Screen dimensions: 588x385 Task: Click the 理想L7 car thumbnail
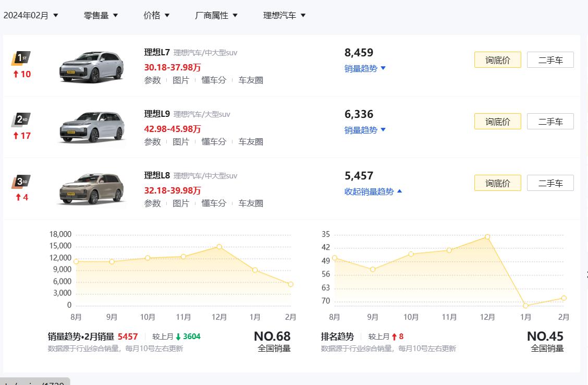(92, 67)
